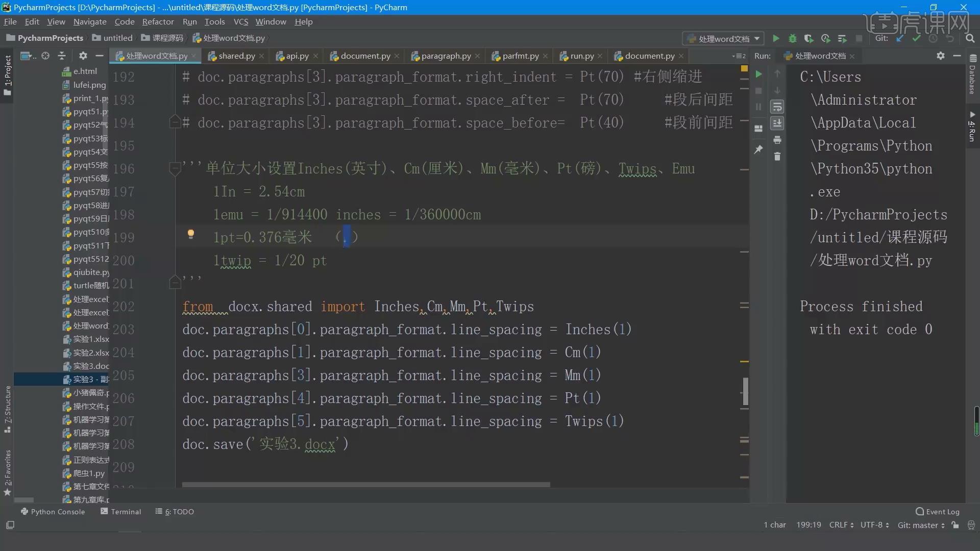The width and height of the screenshot is (980, 551).
Task: Click the Git Update Project arrow
Action: pyautogui.click(x=900, y=38)
